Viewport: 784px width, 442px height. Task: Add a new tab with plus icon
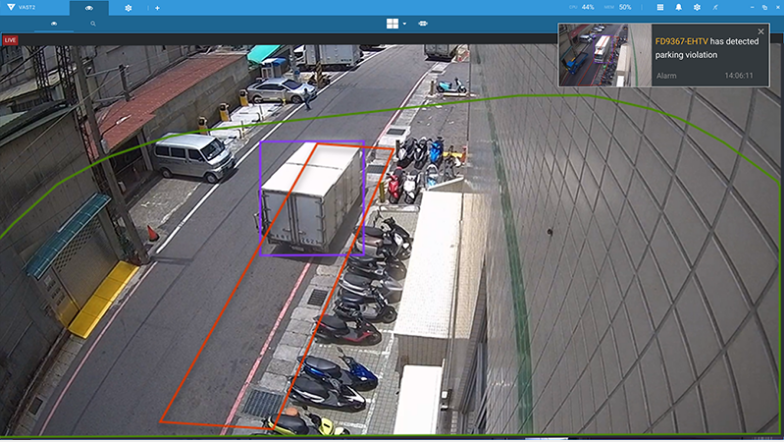coord(157,7)
